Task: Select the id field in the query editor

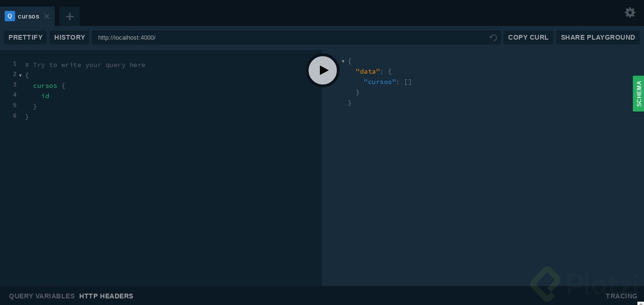Action: click(45, 96)
